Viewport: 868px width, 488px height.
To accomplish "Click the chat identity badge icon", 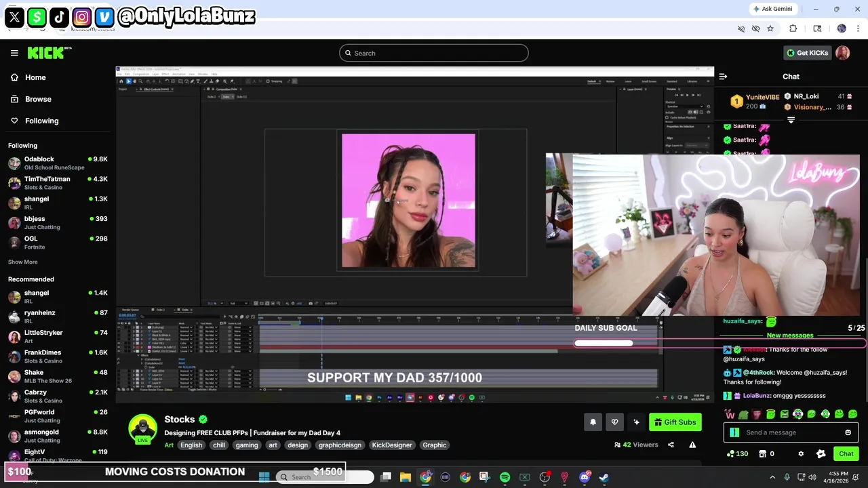I will point(734,432).
